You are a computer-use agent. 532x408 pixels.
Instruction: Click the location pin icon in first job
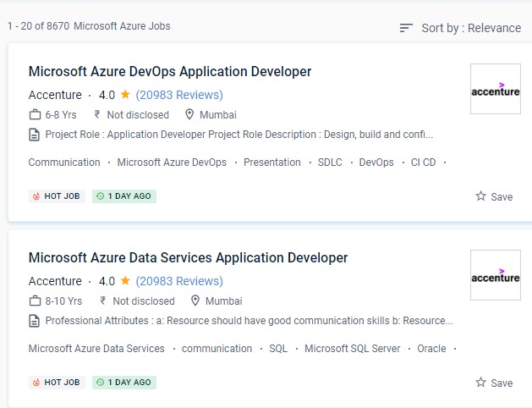[189, 115]
